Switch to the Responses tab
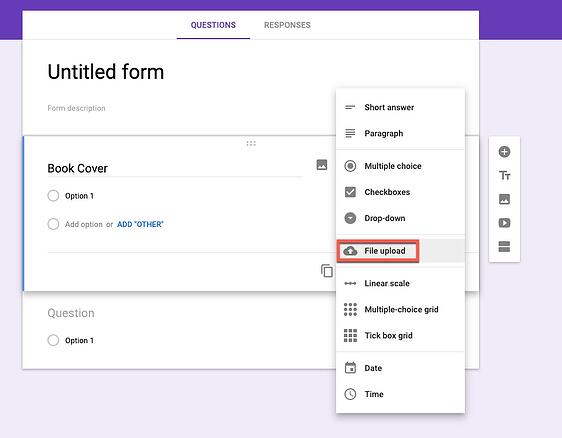The image size is (562, 438). pos(287,25)
